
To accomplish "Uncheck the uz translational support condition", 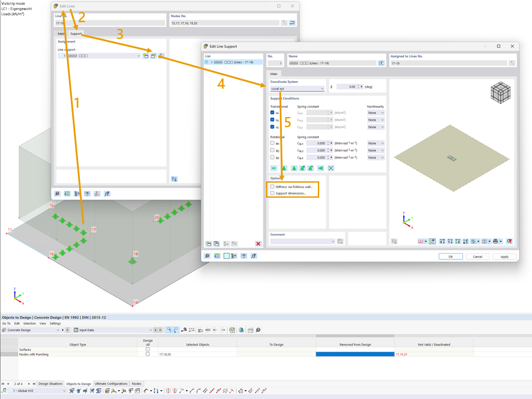I will pos(272,127).
